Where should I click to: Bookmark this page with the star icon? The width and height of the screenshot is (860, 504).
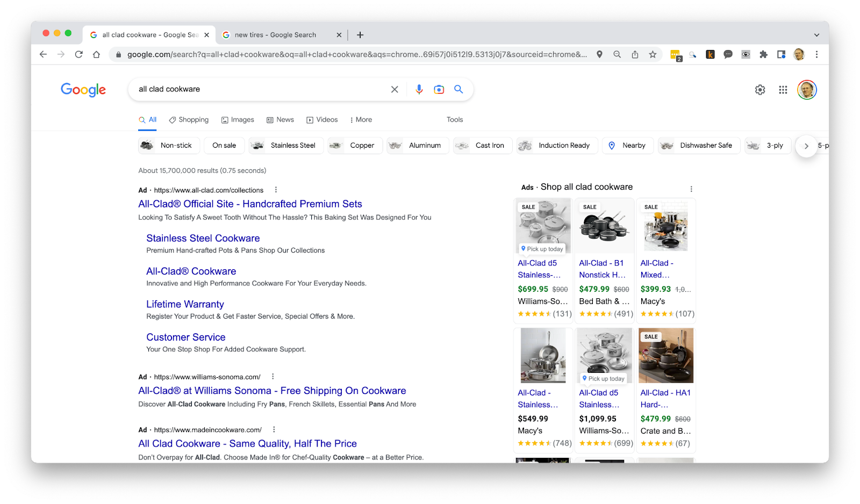[x=653, y=54]
